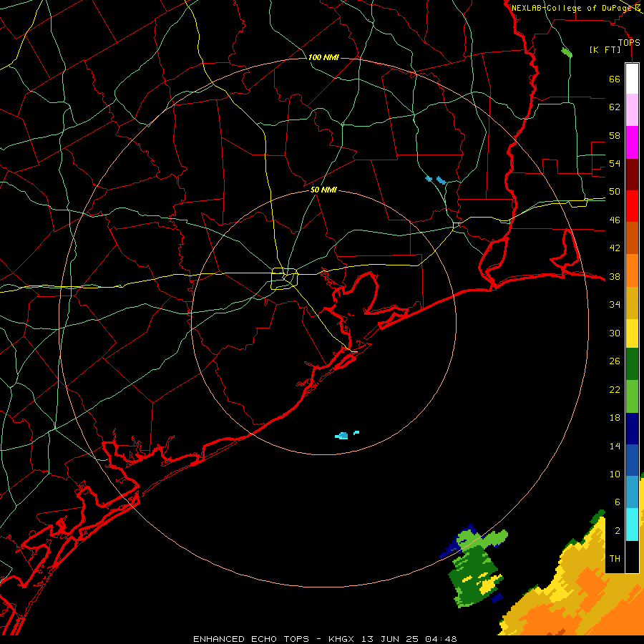Click the '50 NMI' range ring label
This screenshot has width=644, height=644.
323,190
